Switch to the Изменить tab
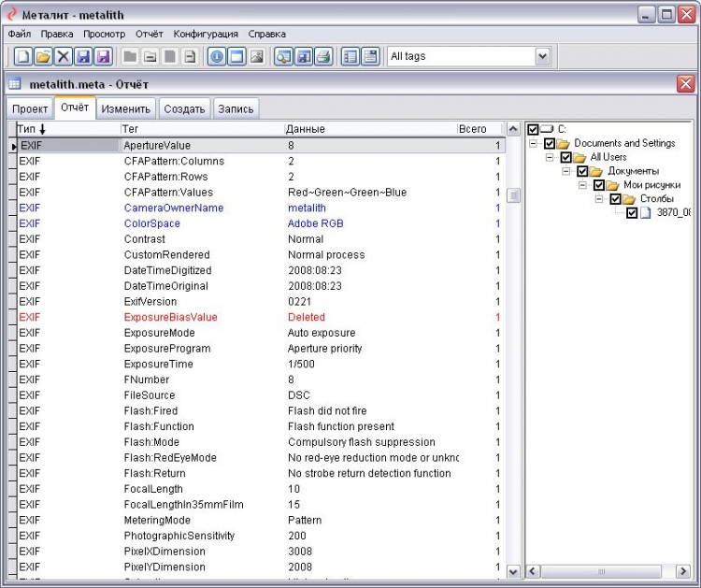This screenshot has height=588, width=701. pyautogui.click(x=126, y=108)
